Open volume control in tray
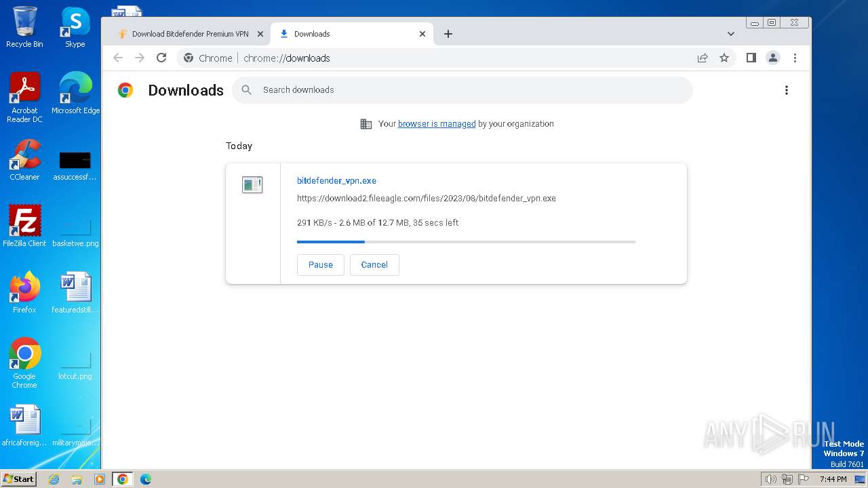This screenshot has width=868, height=488. click(x=770, y=479)
